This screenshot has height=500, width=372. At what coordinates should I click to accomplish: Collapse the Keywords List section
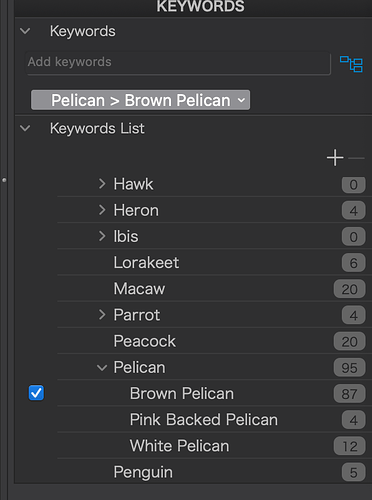25,128
